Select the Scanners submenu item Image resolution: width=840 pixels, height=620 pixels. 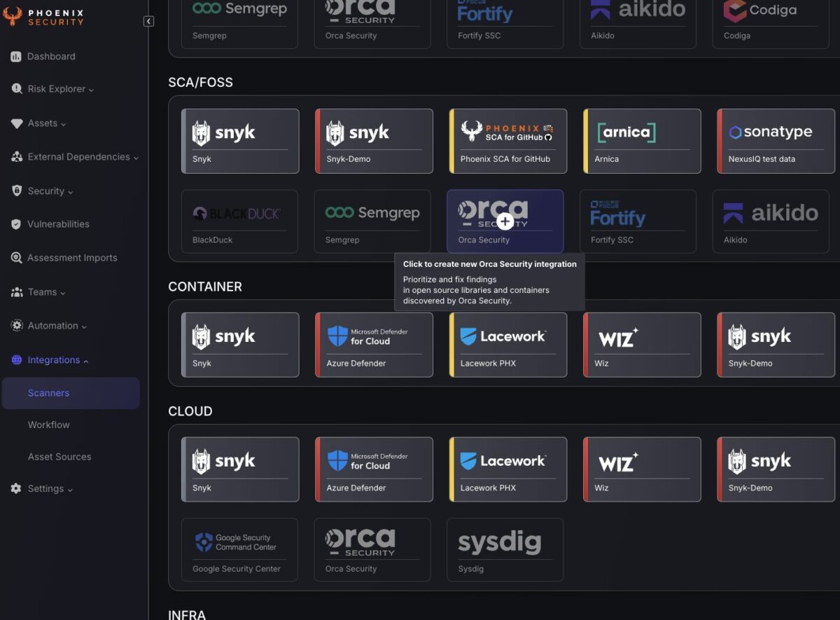coord(71,393)
